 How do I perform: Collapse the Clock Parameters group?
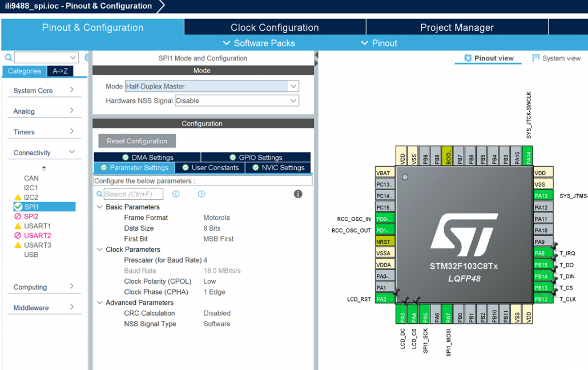[100, 250]
